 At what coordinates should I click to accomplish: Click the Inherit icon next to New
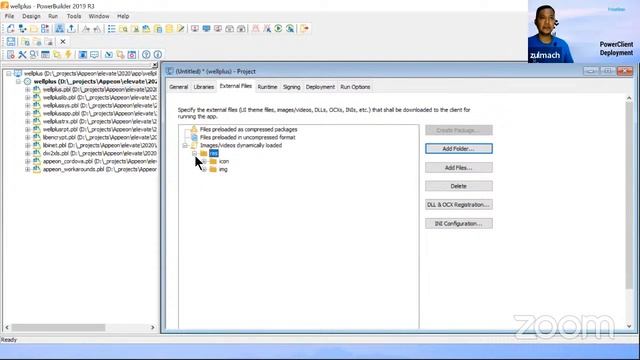click(22, 29)
